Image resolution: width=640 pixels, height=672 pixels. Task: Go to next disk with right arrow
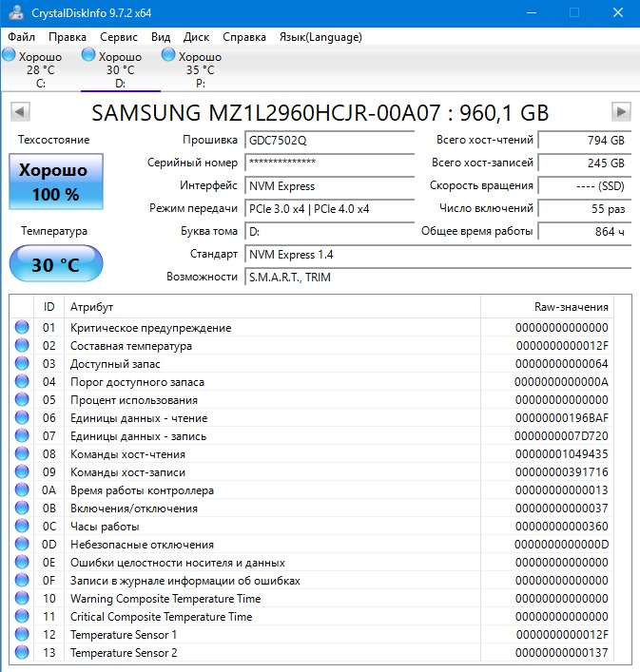coord(621,112)
